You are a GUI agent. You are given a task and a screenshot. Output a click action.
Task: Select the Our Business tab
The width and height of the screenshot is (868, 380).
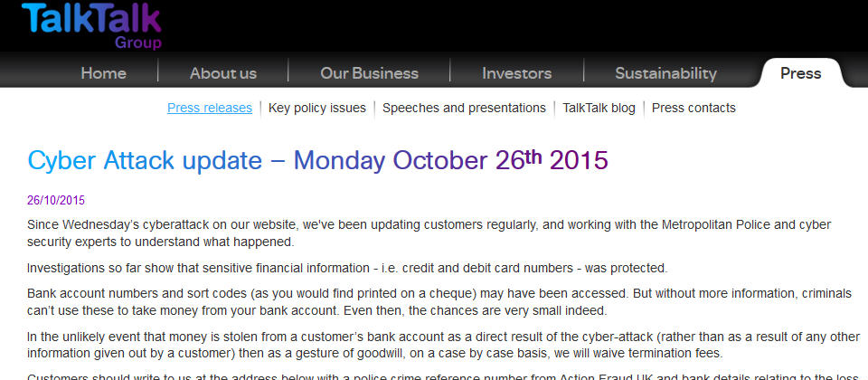[369, 73]
